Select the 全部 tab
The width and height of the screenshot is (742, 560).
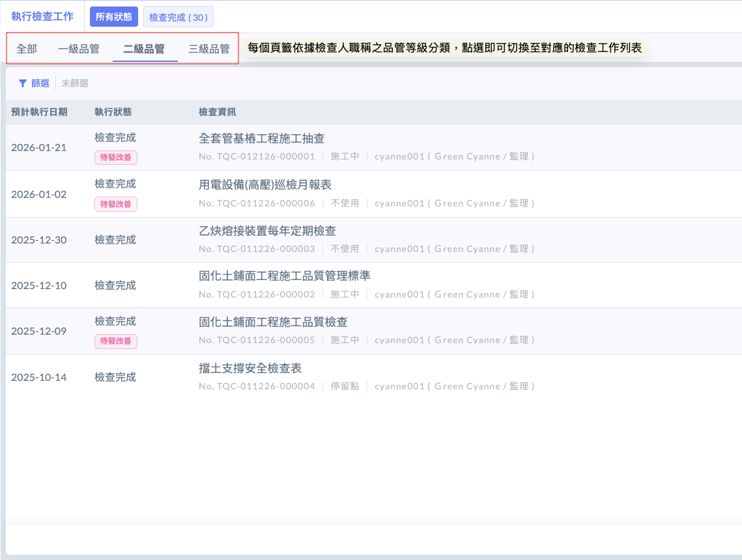[27, 49]
